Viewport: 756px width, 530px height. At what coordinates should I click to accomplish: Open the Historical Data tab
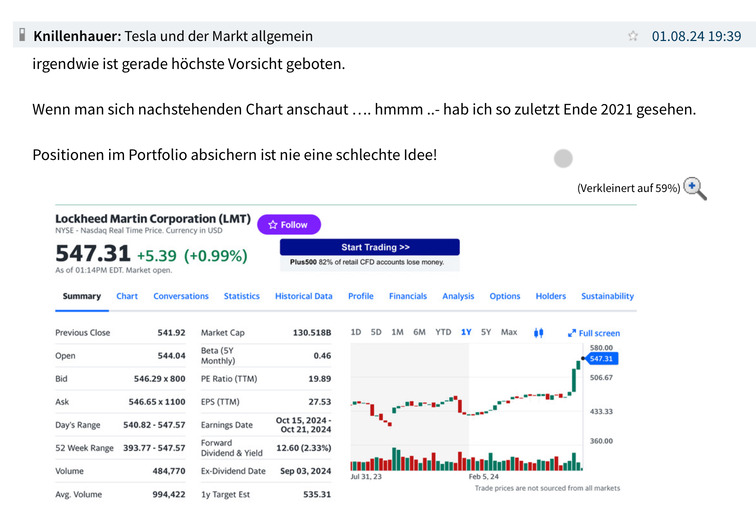tap(303, 296)
